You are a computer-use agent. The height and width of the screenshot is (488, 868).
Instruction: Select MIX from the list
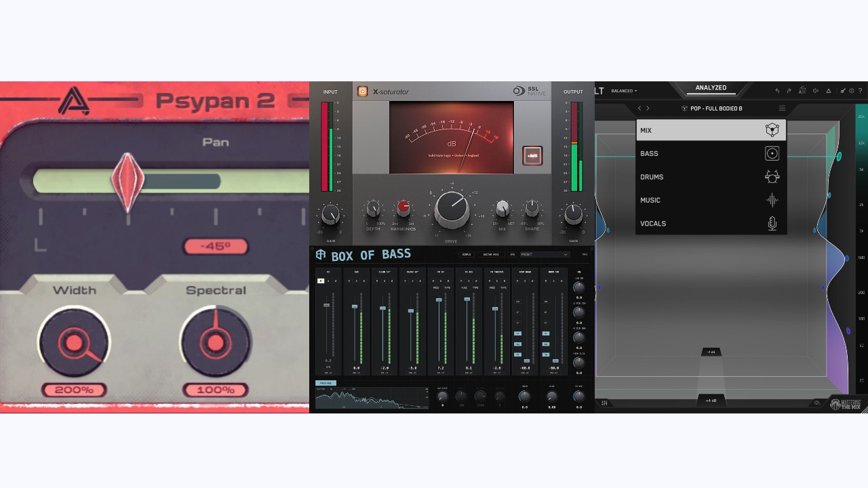click(x=711, y=130)
